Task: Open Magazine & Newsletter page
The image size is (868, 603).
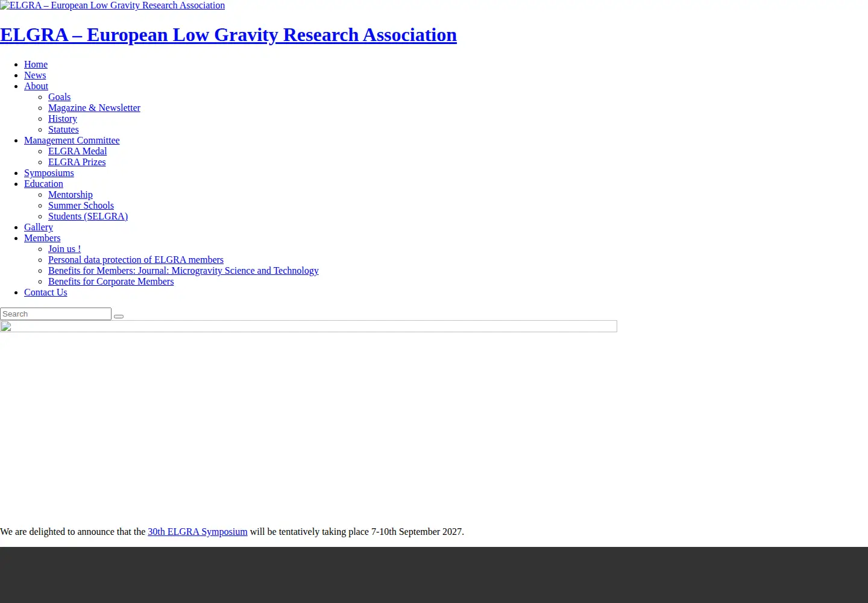Action: pos(94,108)
